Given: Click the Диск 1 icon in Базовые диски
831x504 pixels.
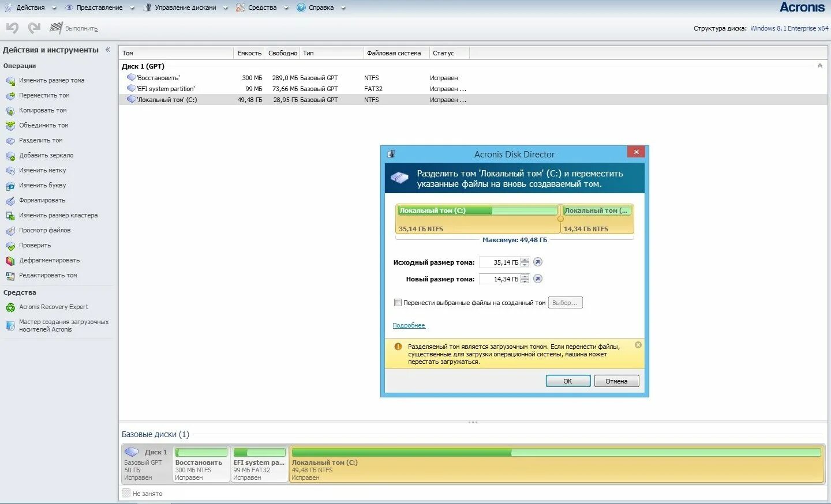Looking at the screenshot, I should tap(132, 452).
